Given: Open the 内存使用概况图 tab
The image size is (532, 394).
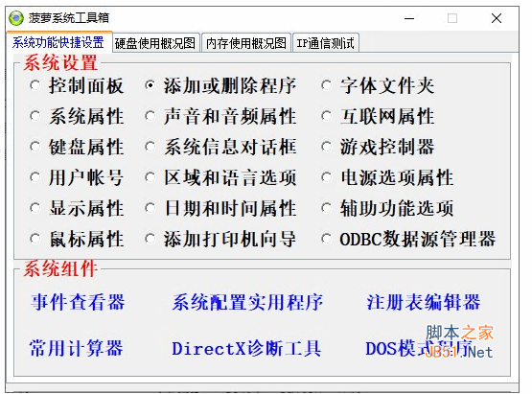Looking at the screenshot, I should coord(246,43).
